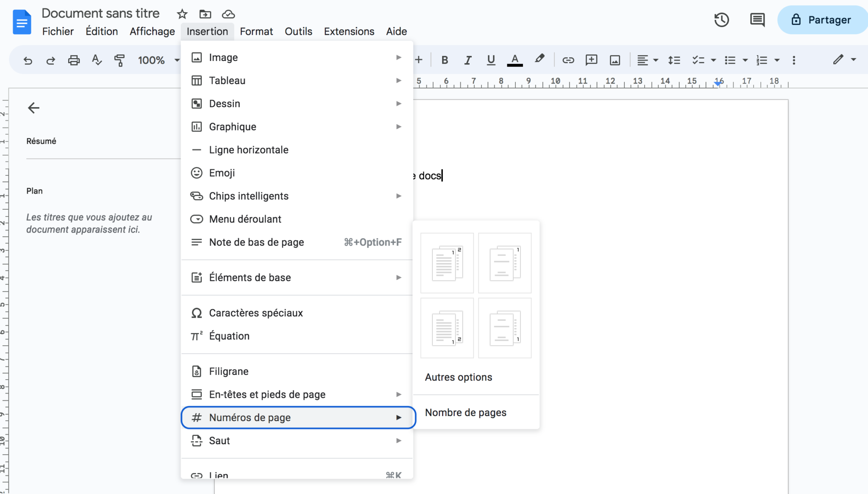Click the undo arrow icon
The height and width of the screenshot is (494, 868).
[x=28, y=60]
